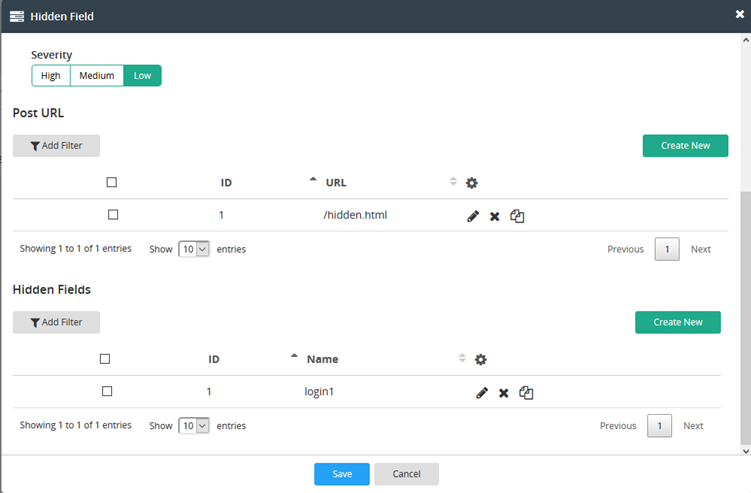Click the /hidden.html URL cell
Viewport: 751px width, 493px height.
pyautogui.click(x=355, y=215)
